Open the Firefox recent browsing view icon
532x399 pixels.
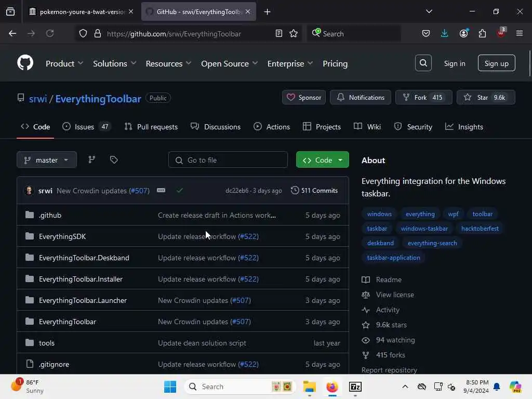click(10, 12)
